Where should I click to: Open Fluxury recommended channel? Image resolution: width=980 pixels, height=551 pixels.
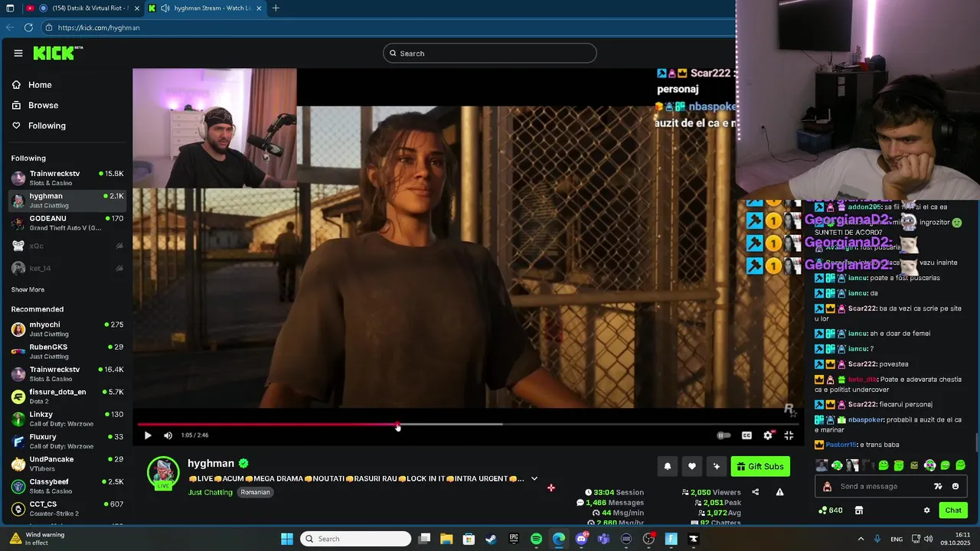tap(67, 442)
